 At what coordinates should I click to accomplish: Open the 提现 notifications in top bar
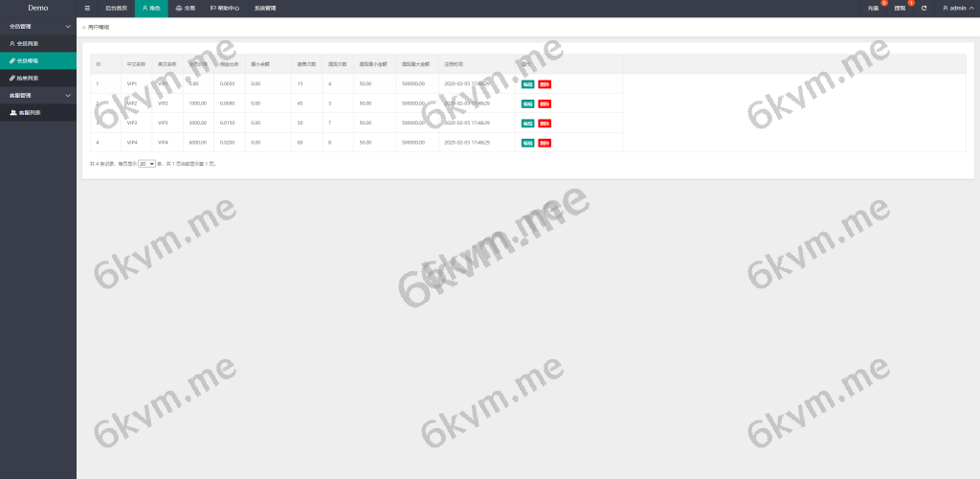pyautogui.click(x=900, y=8)
